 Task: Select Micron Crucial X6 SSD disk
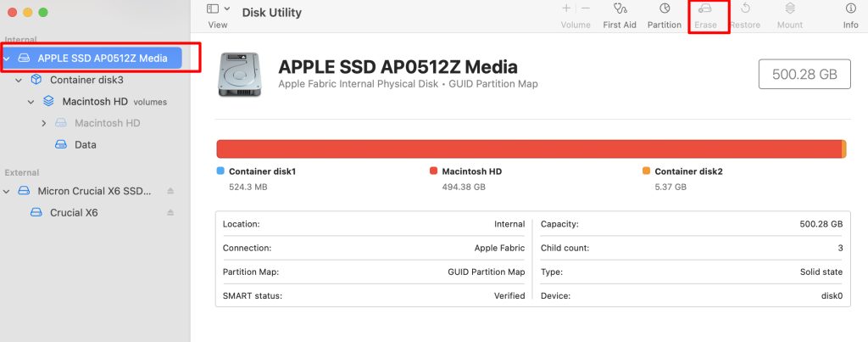coord(94,191)
